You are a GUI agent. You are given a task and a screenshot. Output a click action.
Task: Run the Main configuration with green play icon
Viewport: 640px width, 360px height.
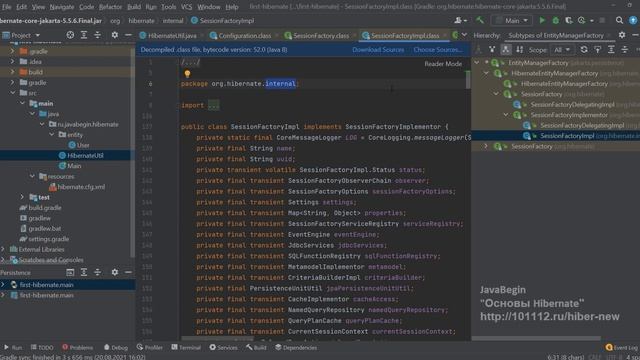[x=542, y=20]
